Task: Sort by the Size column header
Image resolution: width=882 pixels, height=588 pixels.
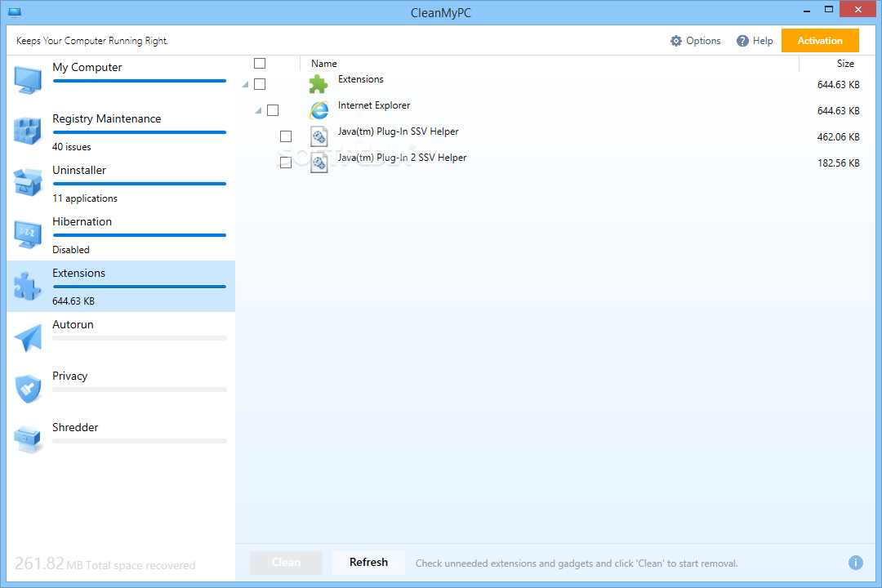Action: pyautogui.click(x=845, y=64)
